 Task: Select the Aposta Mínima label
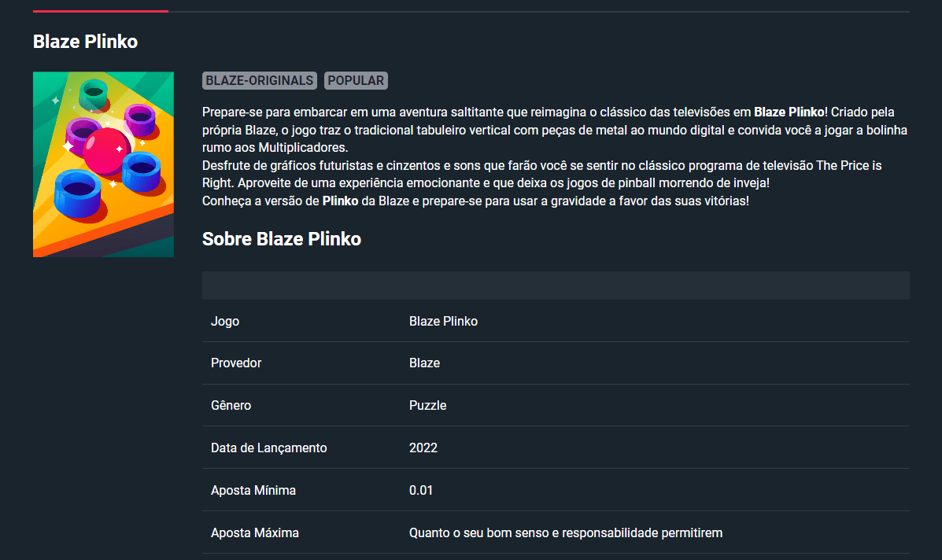click(x=253, y=490)
